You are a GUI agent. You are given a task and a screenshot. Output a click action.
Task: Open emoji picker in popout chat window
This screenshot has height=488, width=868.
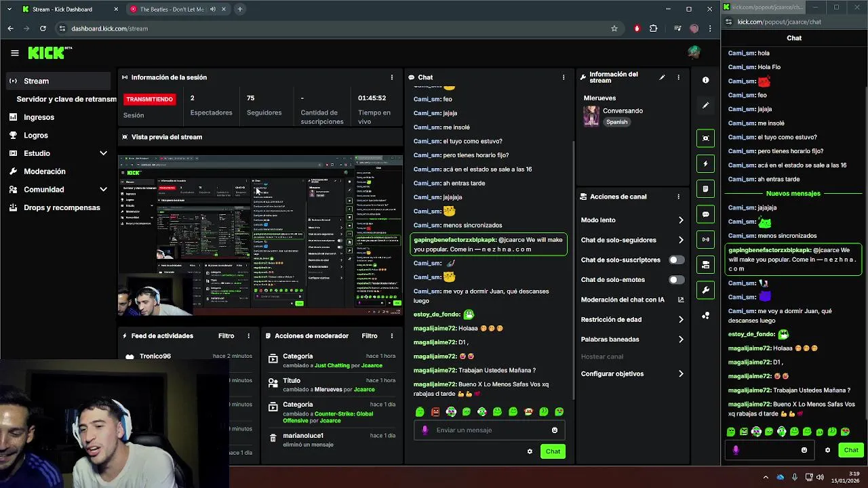(804, 450)
